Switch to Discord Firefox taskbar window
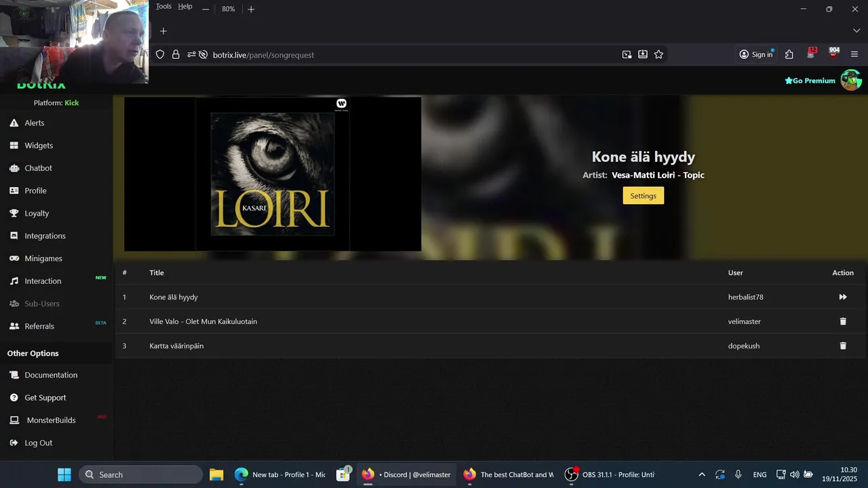868x488 pixels. point(406,474)
